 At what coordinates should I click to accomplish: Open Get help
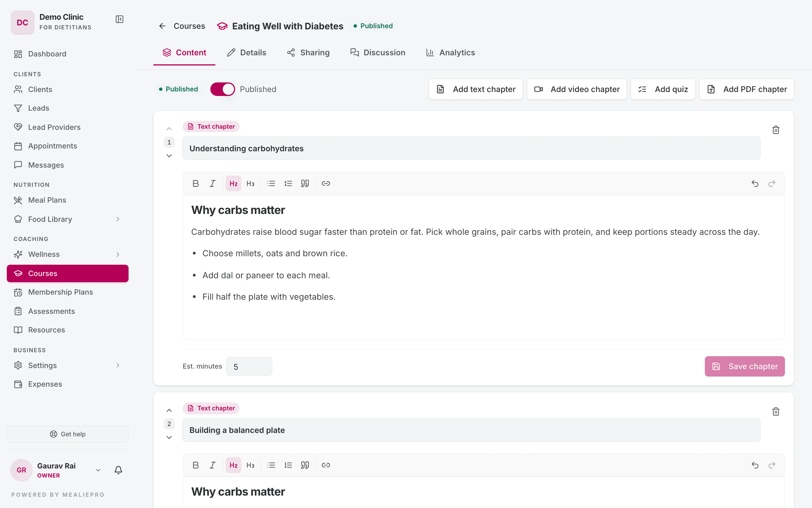click(67, 434)
